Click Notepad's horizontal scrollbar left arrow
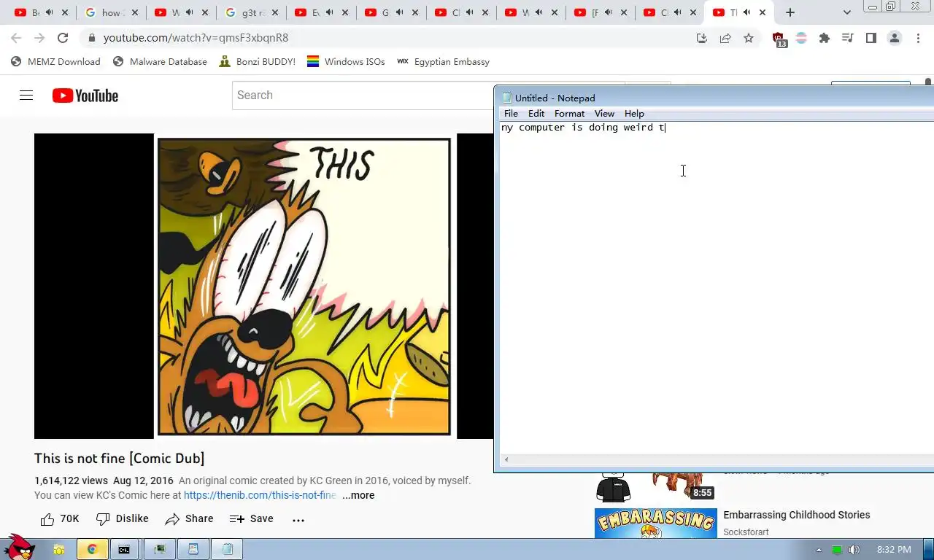This screenshot has height=560, width=934. [x=506, y=459]
